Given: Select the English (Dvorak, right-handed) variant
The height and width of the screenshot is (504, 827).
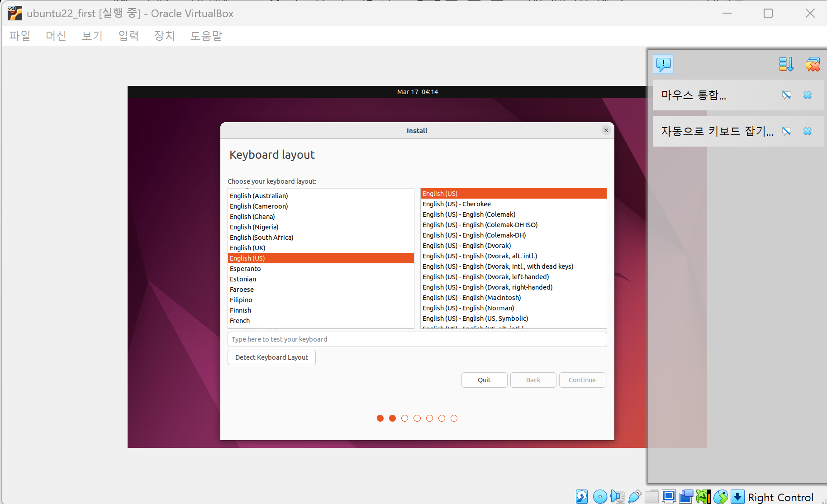Looking at the screenshot, I should click(513, 287).
